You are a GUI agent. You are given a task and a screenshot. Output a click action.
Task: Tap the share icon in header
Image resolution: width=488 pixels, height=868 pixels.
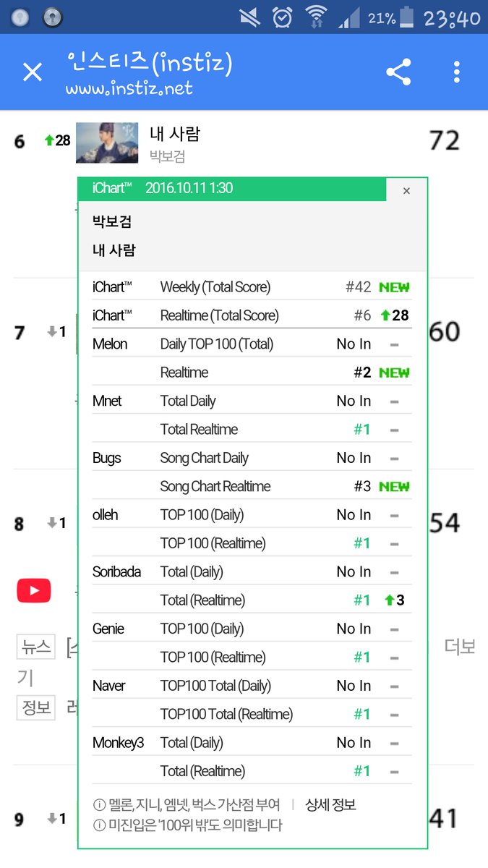(x=398, y=72)
